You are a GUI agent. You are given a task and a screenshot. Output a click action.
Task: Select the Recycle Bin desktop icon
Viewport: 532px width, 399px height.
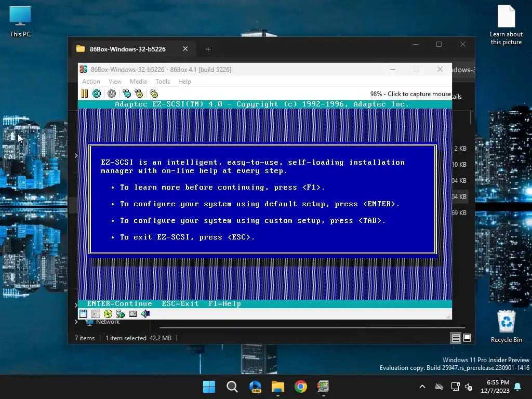(506, 326)
